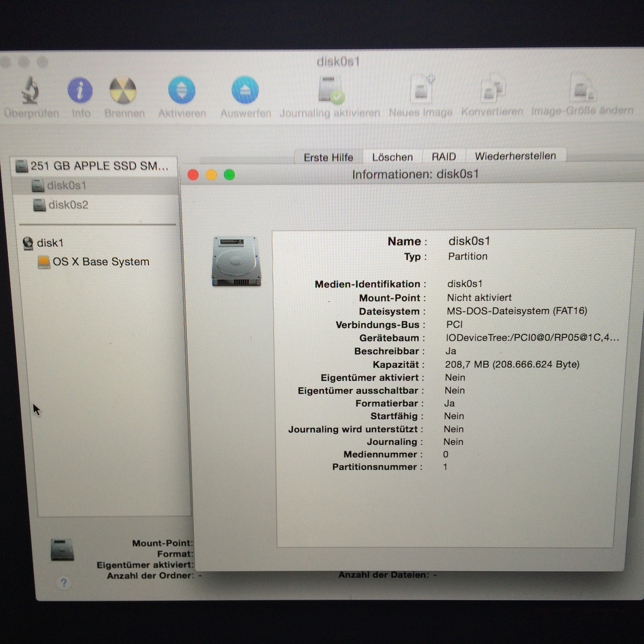Click the Journaling aktivieren toolbar icon
The width and height of the screenshot is (644, 644).
[x=331, y=89]
